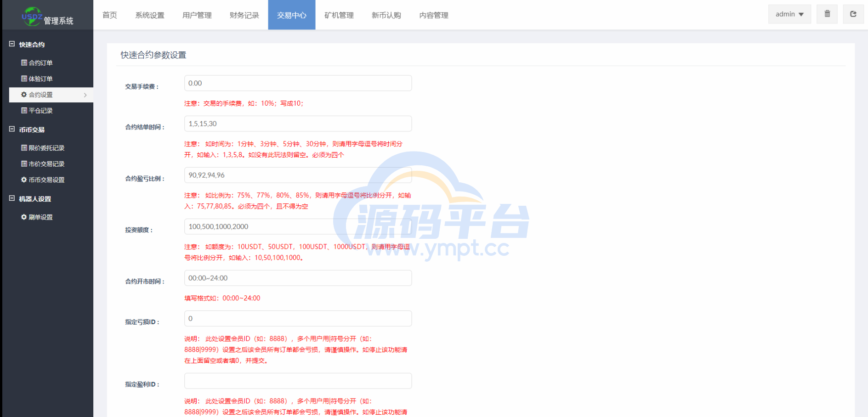Screen dimensions: 868x417
Task: Open the 矿机管理 tab
Action: 339,15
